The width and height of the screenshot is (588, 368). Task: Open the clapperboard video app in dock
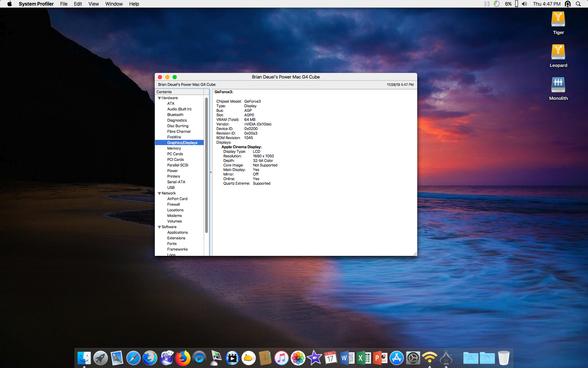coord(232,358)
